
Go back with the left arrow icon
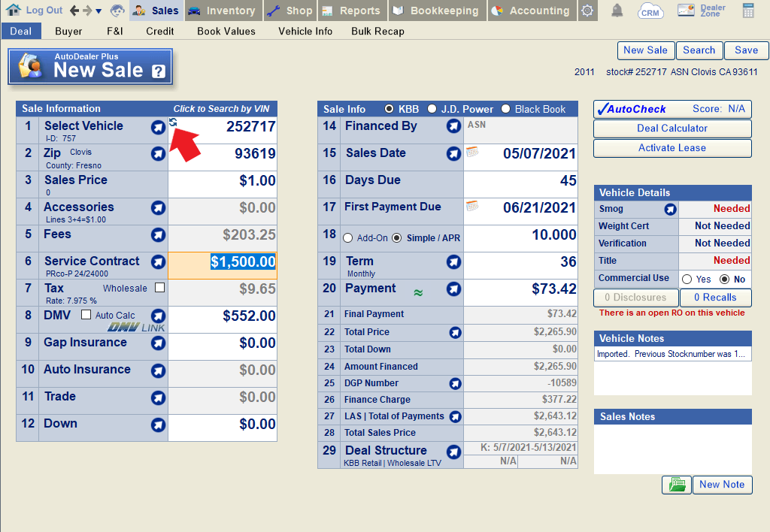(74, 11)
